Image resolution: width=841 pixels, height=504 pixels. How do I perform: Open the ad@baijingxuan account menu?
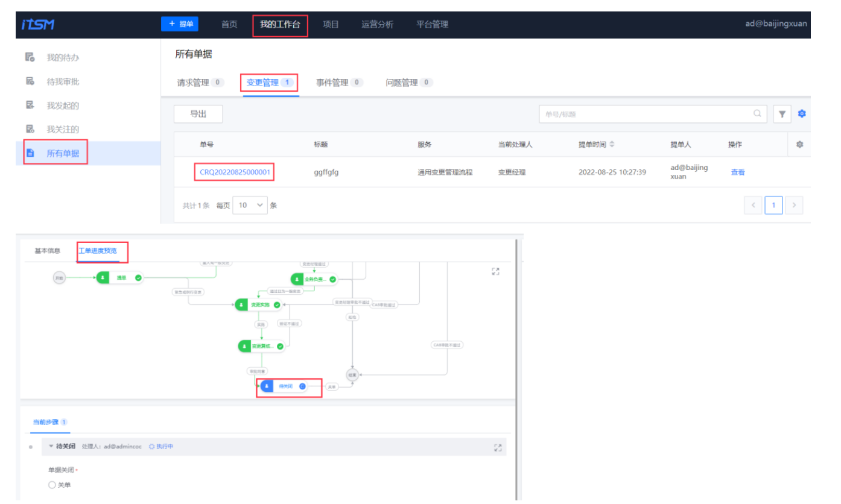pos(776,24)
